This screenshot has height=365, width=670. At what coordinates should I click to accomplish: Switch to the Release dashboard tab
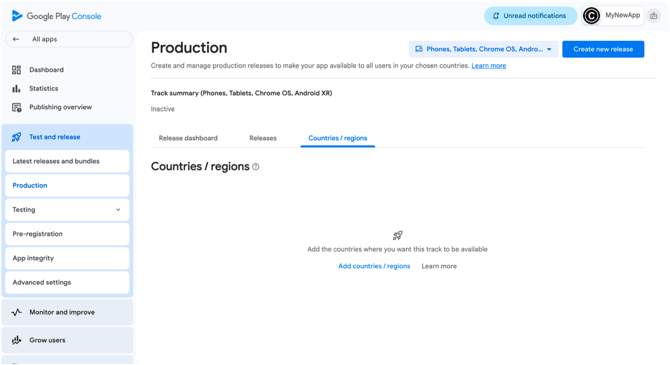pos(188,138)
